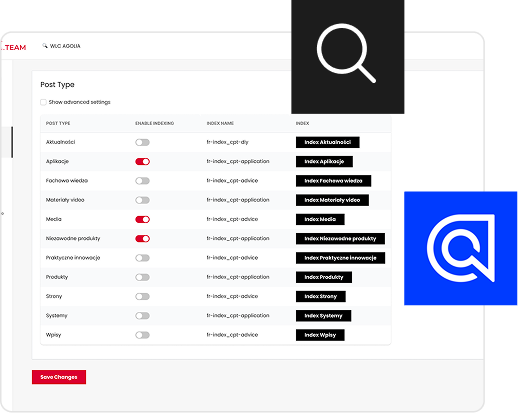518x413 pixels.
Task: Click the blue Algolia logo tile
Action: click(460, 248)
